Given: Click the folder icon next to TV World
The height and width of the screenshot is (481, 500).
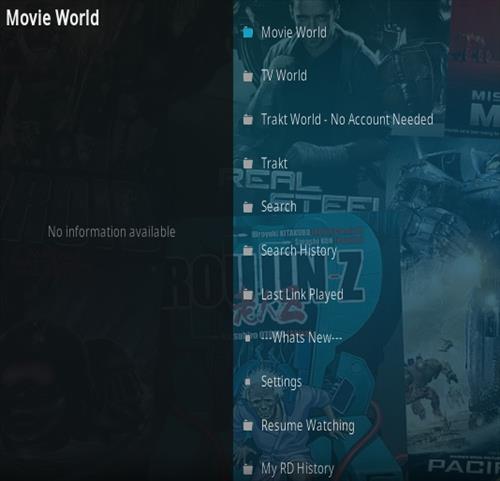Looking at the screenshot, I should click(248, 76).
